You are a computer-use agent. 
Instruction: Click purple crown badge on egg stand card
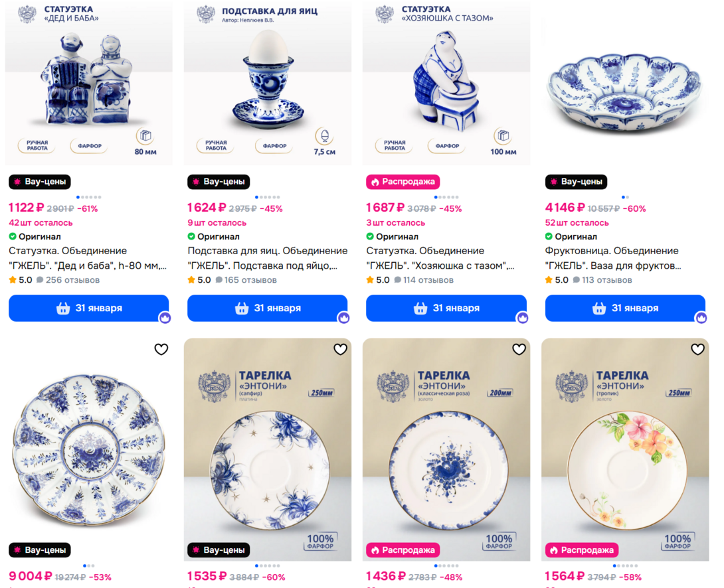pos(343,318)
